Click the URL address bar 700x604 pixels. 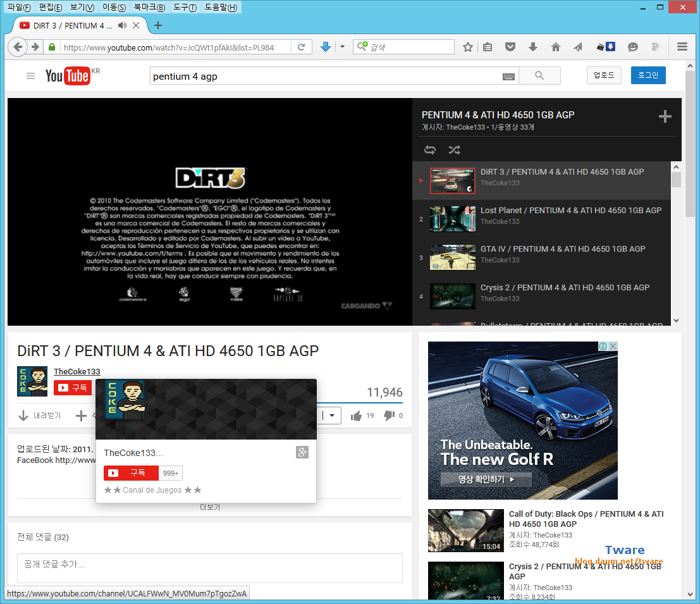pos(169,47)
